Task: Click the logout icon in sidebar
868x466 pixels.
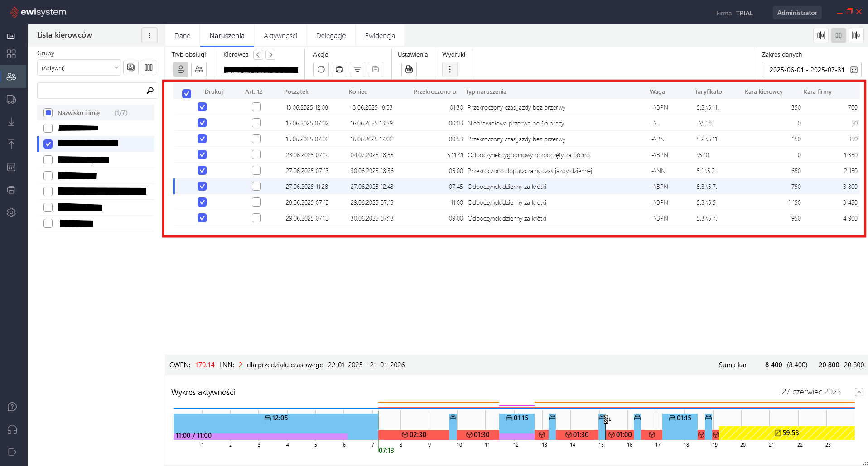Action: coord(12,452)
